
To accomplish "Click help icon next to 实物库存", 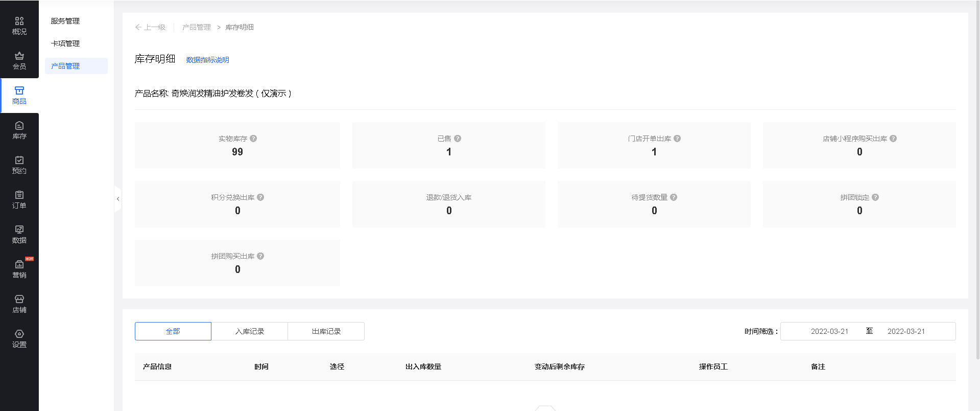I will [x=253, y=139].
